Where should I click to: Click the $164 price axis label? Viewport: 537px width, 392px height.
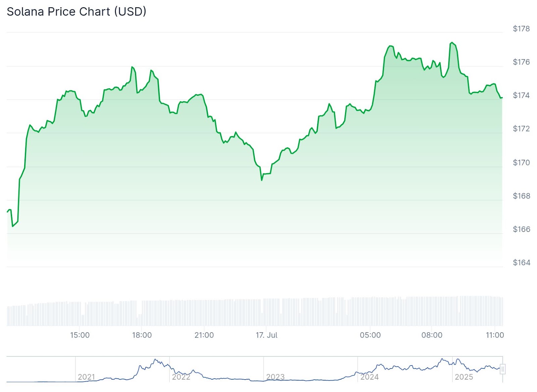(521, 263)
